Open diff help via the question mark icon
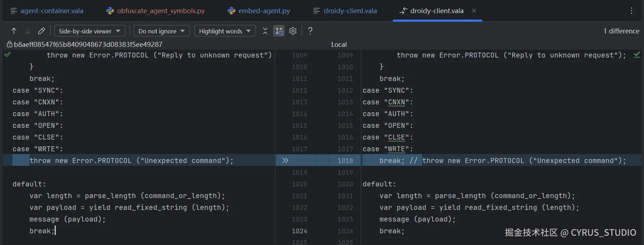 click(x=310, y=31)
